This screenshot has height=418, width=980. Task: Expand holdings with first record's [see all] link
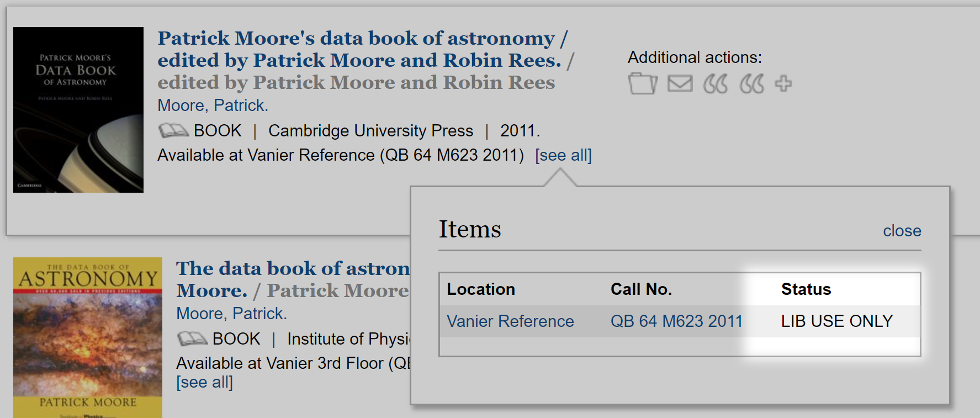pos(564,155)
